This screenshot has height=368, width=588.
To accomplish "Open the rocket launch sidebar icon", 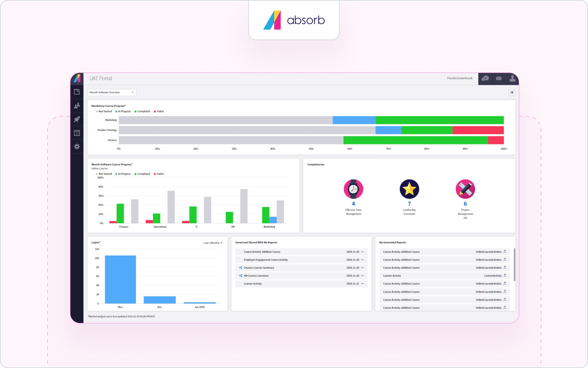I will 77,119.
